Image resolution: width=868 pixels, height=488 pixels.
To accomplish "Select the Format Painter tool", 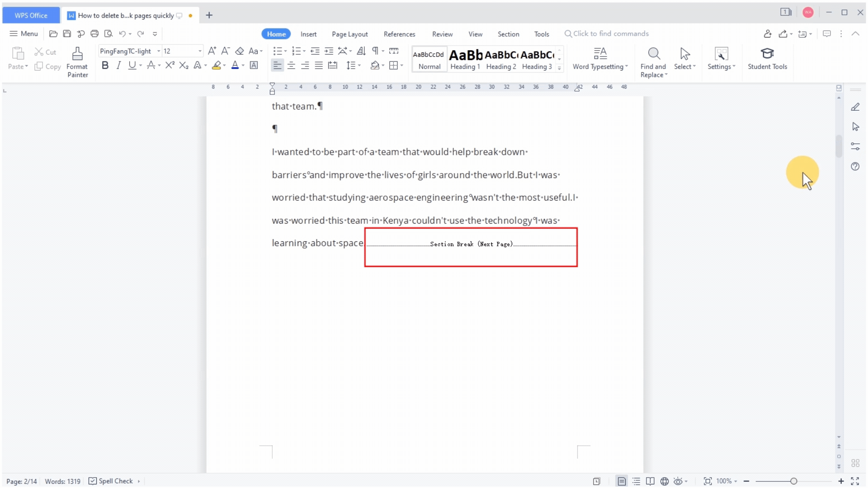I will pyautogui.click(x=77, y=62).
